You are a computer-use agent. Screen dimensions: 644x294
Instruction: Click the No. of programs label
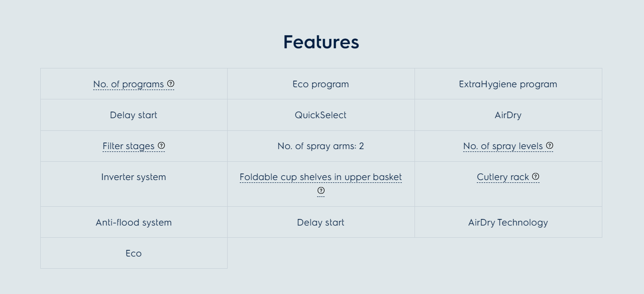tap(128, 84)
